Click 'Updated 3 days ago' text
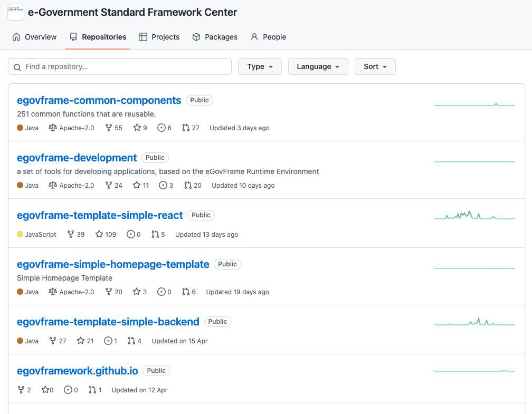 pyautogui.click(x=240, y=128)
